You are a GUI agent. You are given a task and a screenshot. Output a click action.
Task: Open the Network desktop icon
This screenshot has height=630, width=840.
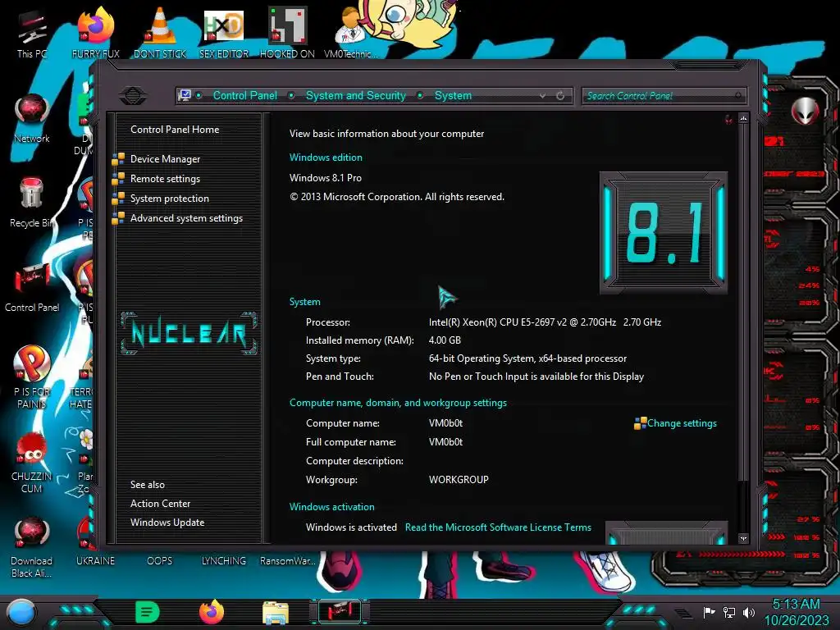click(x=32, y=118)
